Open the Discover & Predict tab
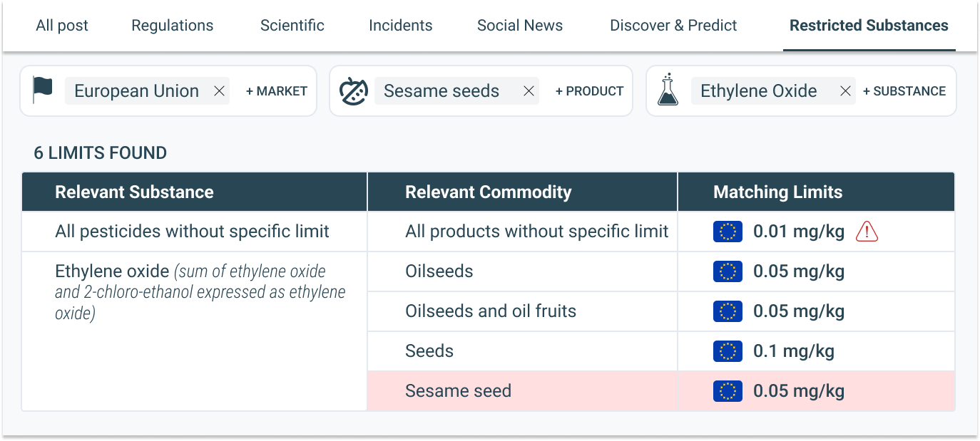Viewport: 980px width, 441px height. [x=673, y=25]
